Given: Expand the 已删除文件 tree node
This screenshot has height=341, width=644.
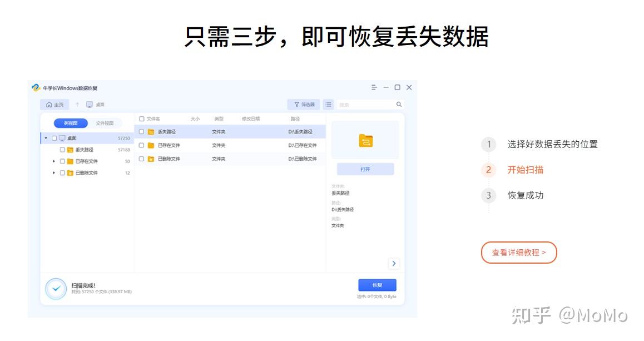Looking at the screenshot, I should click(x=54, y=172).
